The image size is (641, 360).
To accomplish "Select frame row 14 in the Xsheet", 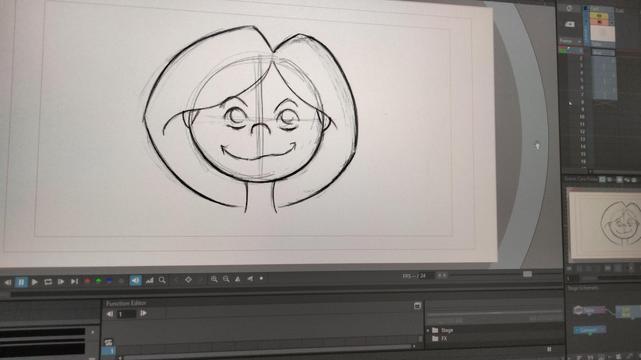I will pyautogui.click(x=583, y=146).
